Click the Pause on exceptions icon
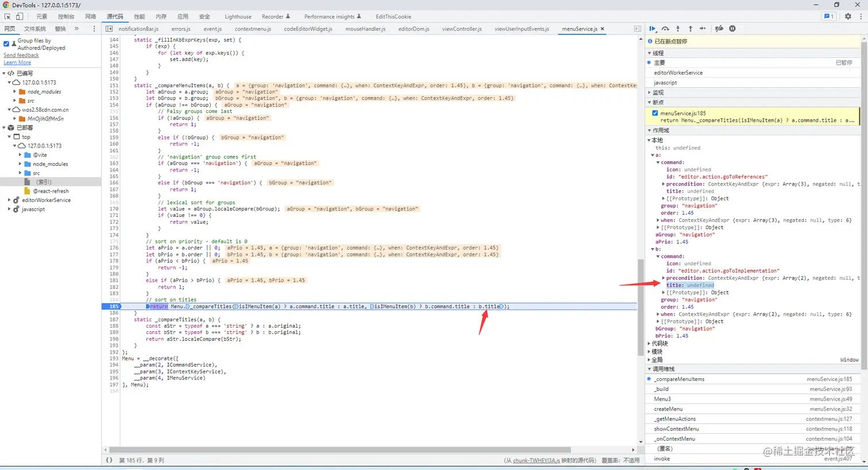 (733, 29)
